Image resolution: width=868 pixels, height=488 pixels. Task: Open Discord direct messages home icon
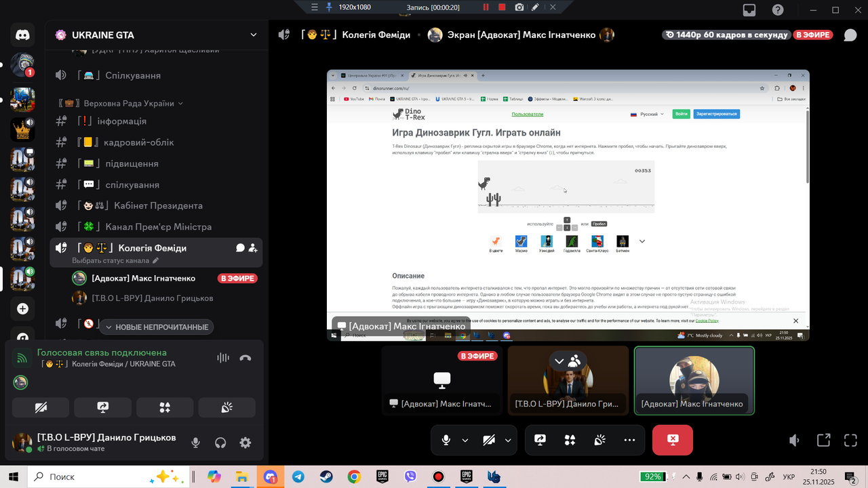click(22, 35)
